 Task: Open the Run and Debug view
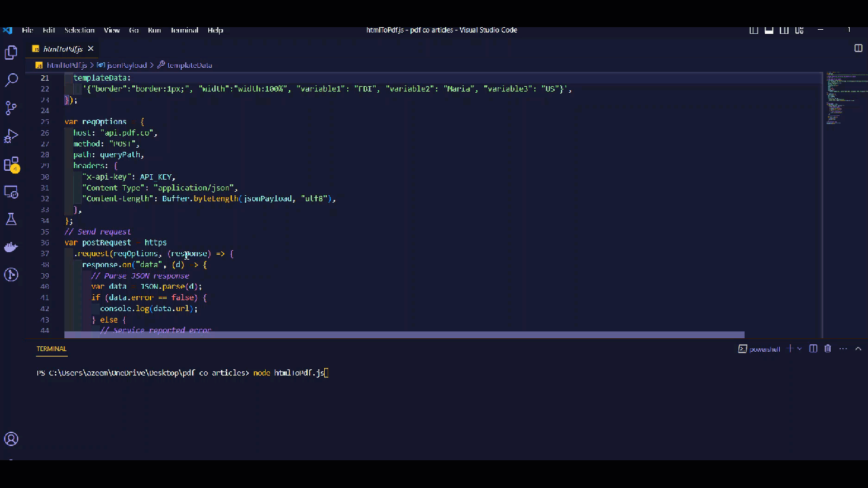11,136
